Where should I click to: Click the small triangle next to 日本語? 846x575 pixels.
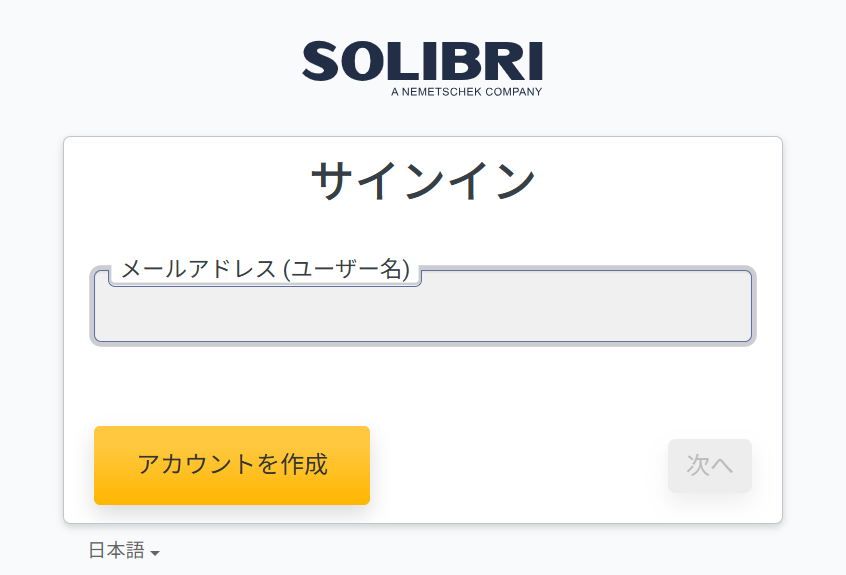point(155,553)
